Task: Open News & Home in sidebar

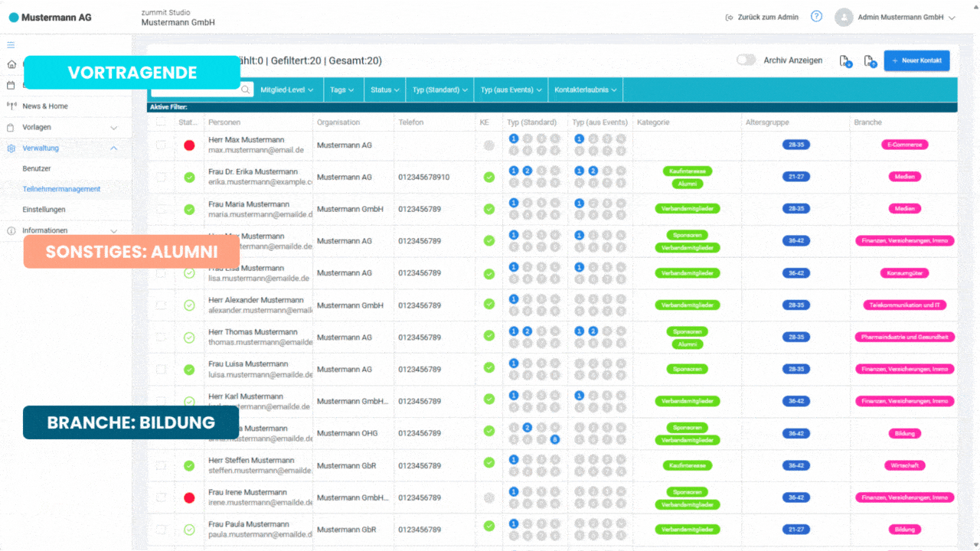Action: click(45, 106)
